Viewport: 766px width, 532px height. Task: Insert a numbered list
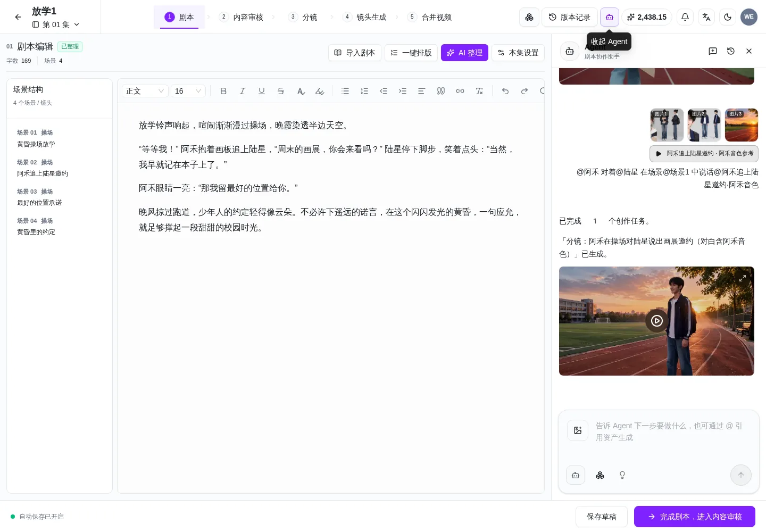pos(364,91)
